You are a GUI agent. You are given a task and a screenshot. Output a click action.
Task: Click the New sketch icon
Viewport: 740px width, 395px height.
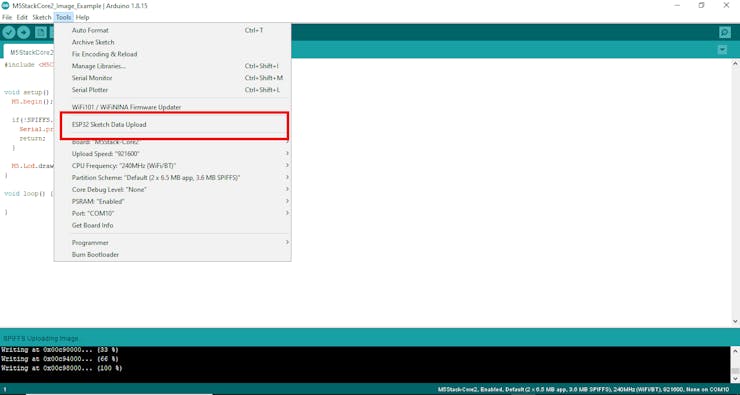click(x=41, y=33)
